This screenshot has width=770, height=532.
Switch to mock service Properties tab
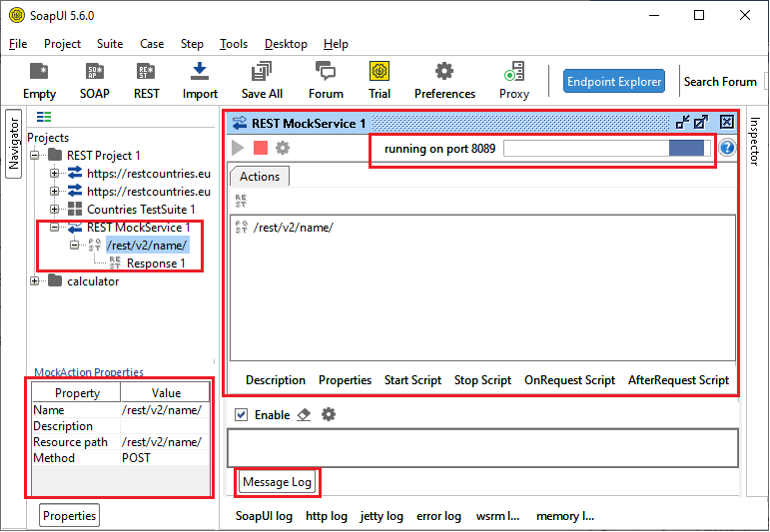pos(345,380)
